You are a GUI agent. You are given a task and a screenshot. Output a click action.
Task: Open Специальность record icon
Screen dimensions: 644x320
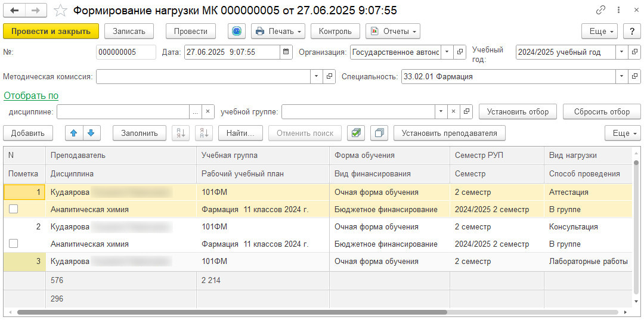click(634, 77)
